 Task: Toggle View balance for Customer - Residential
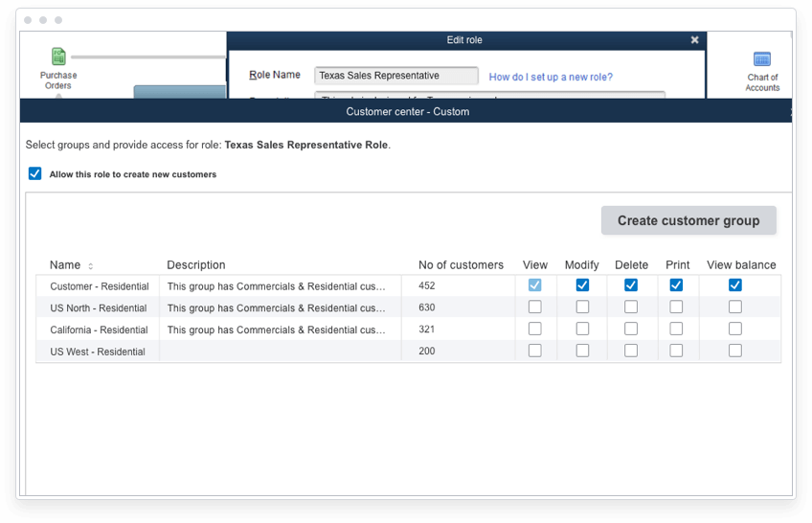(x=735, y=284)
